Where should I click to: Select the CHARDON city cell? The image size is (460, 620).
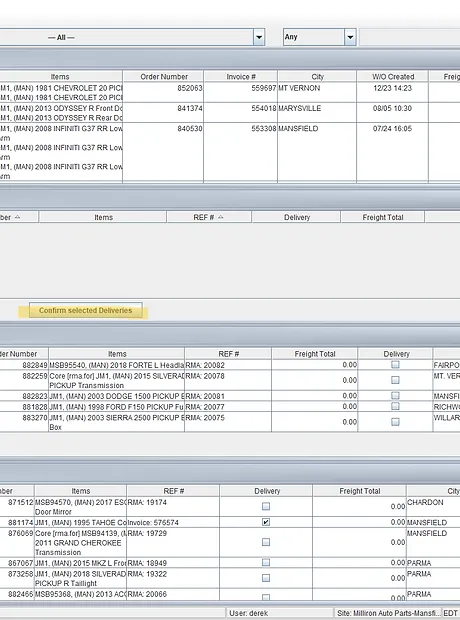pyautogui.click(x=433, y=507)
